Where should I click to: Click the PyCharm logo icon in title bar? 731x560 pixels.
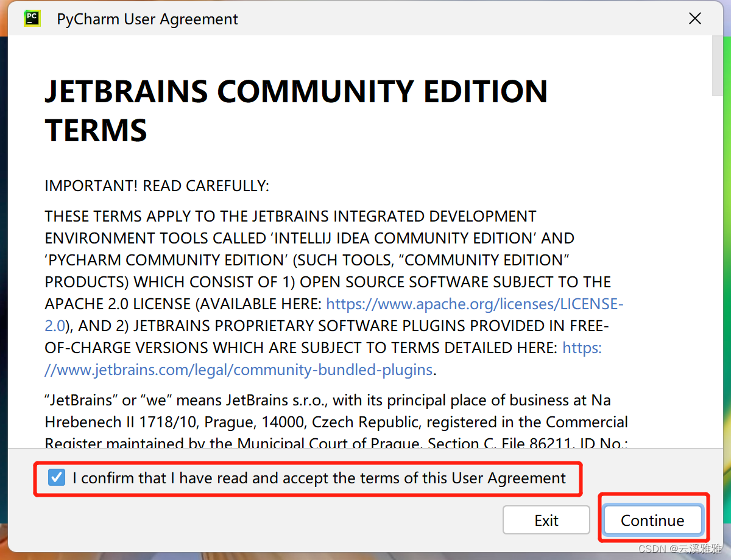click(32, 19)
